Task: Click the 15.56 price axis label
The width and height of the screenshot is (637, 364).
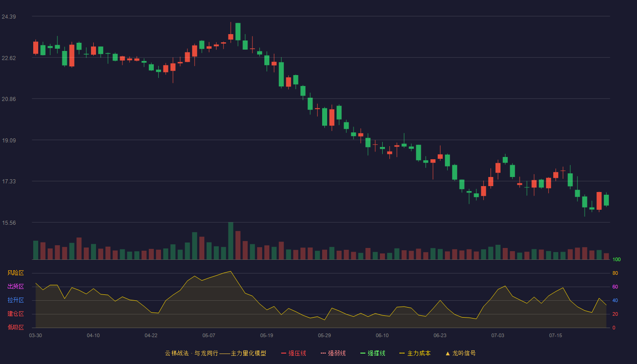Action: click(x=9, y=222)
